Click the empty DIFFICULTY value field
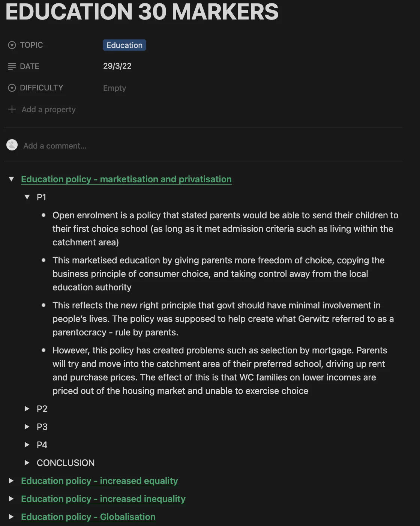This screenshot has width=420, height=526. (x=115, y=88)
